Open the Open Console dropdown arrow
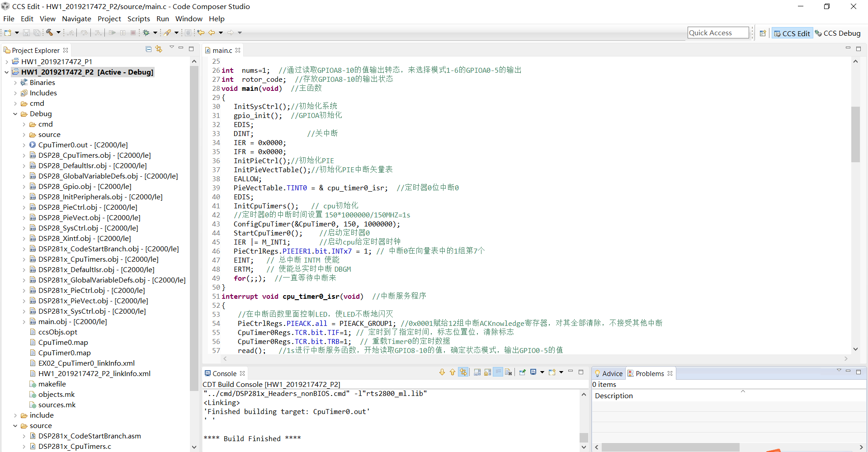 click(x=561, y=372)
